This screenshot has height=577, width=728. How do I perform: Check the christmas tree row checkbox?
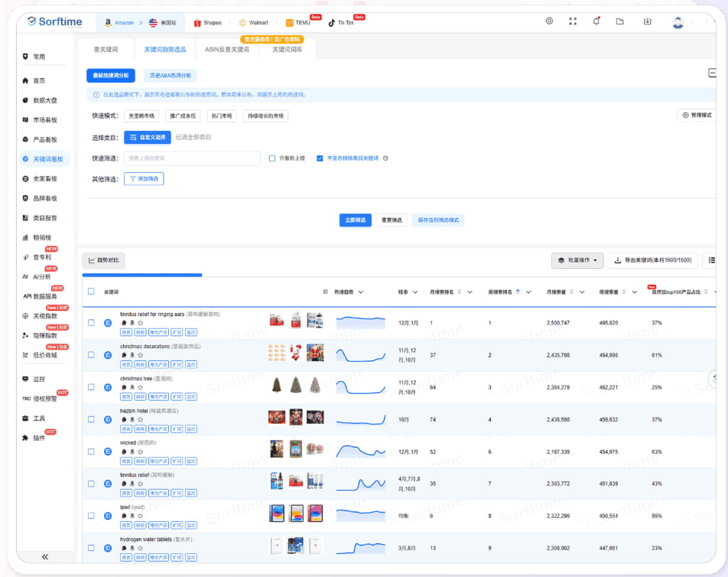click(91, 387)
